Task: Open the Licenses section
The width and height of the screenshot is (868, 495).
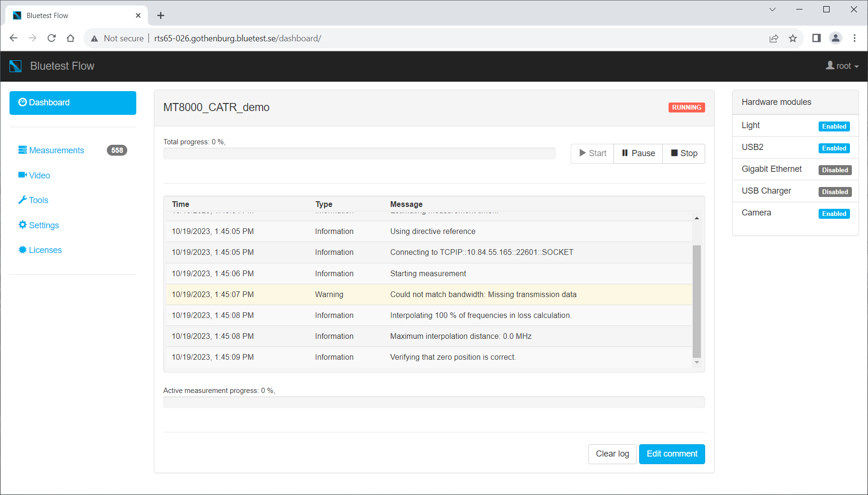Action: click(x=40, y=250)
